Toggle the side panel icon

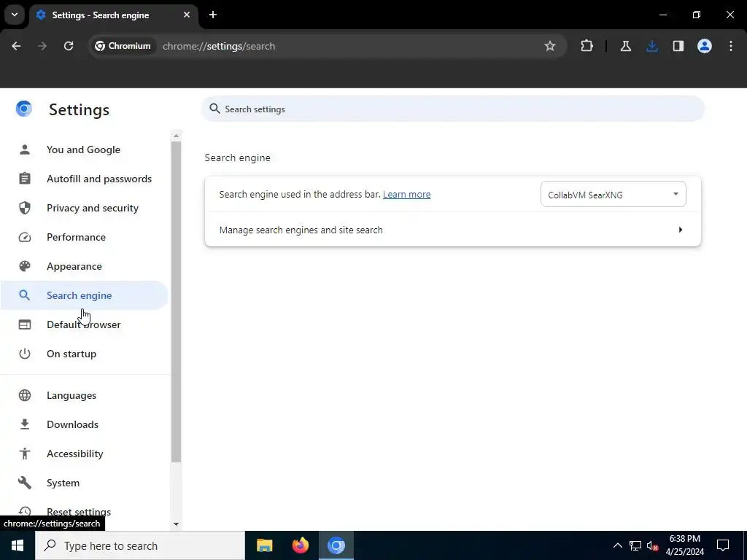pyautogui.click(x=678, y=46)
